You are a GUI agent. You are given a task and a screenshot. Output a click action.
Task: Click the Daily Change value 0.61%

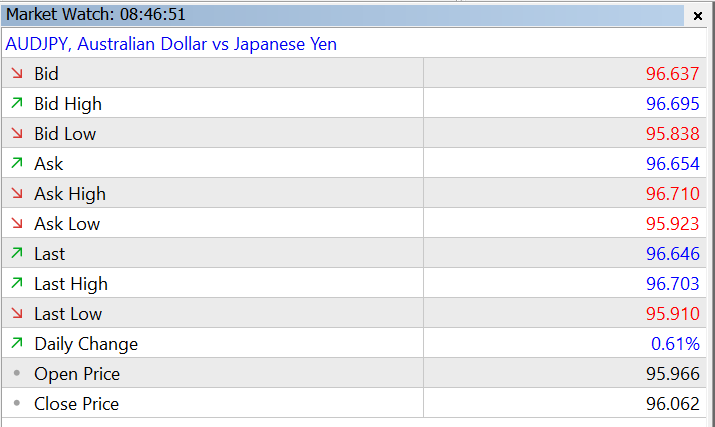(x=676, y=344)
